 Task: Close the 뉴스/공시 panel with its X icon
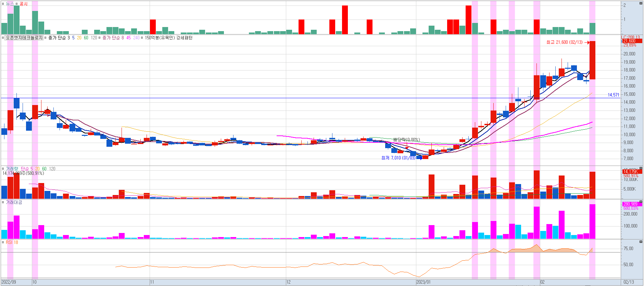(641, 3)
